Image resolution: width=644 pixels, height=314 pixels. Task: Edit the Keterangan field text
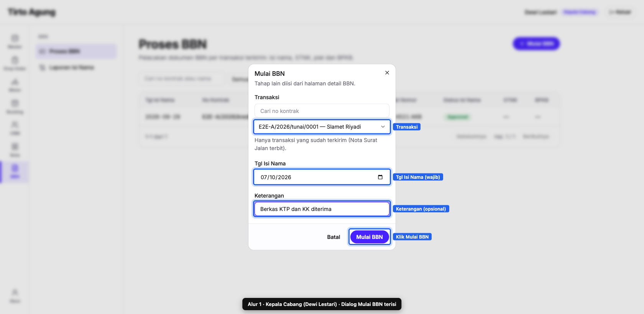pyautogui.click(x=322, y=209)
